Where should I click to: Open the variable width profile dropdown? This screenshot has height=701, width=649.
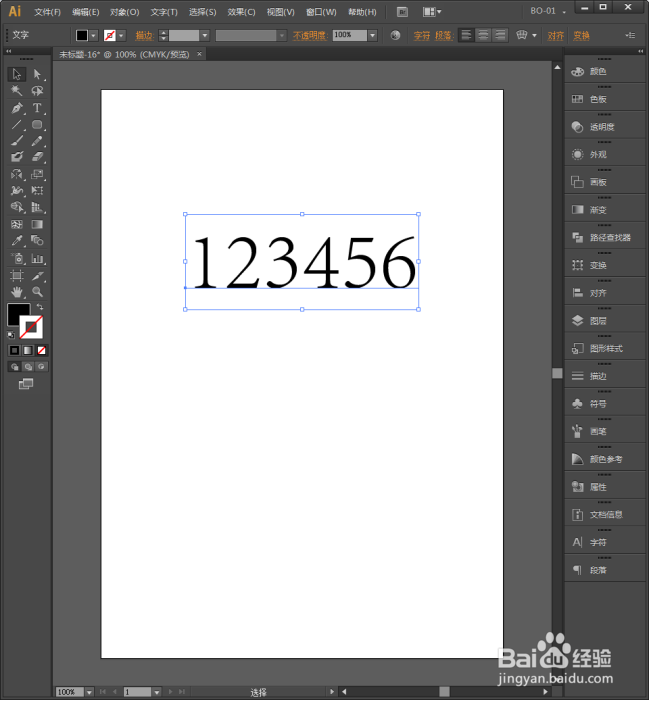282,35
